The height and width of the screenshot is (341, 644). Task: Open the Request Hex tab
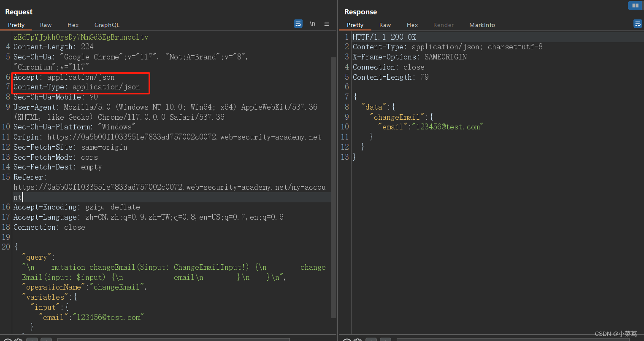pos(73,25)
